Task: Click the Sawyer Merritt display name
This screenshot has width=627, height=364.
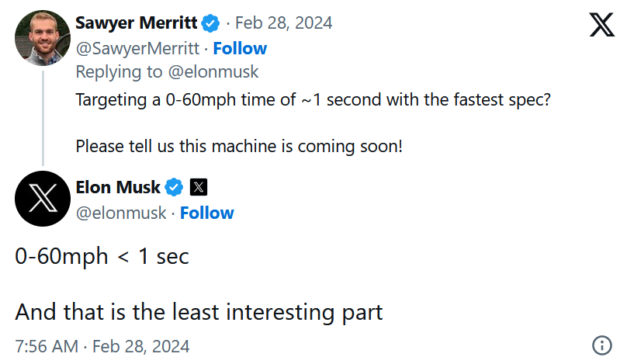Action: [x=137, y=23]
